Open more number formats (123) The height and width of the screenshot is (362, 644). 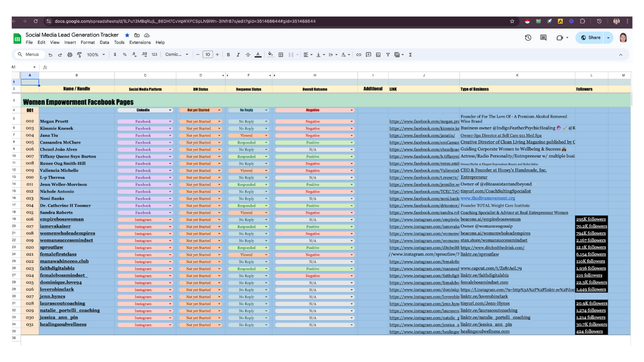[154, 55]
